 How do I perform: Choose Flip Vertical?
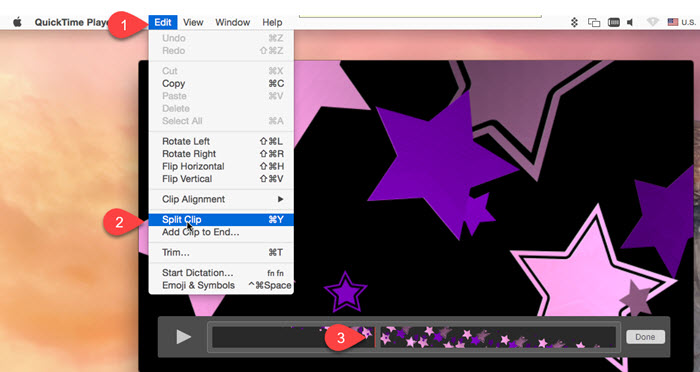(x=221, y=179)
